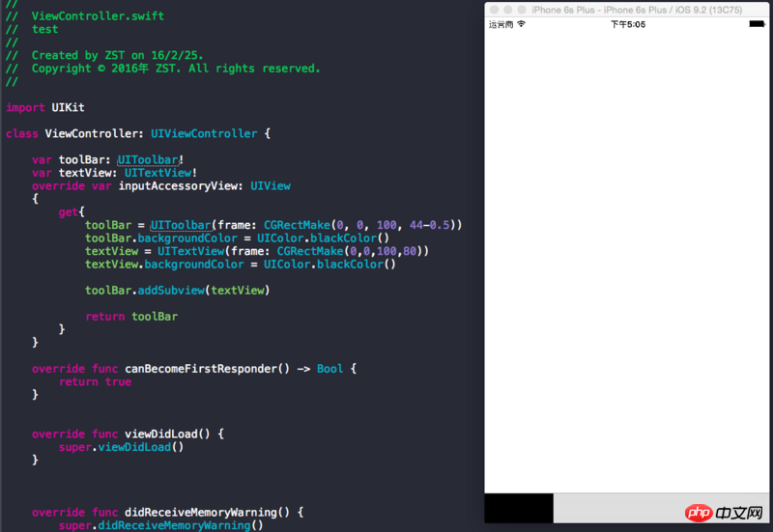Click the "Bool" return type

coord(329,369)
